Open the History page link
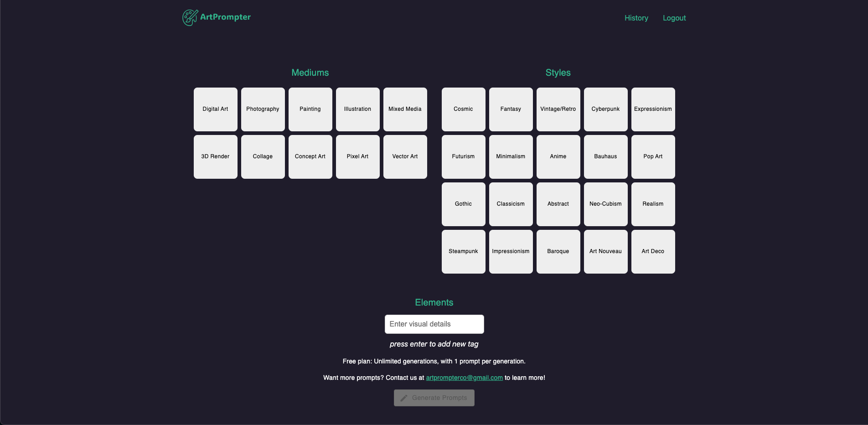Viewport: 868px width, 425px height. pyautogui.click(x=636, y=18)
